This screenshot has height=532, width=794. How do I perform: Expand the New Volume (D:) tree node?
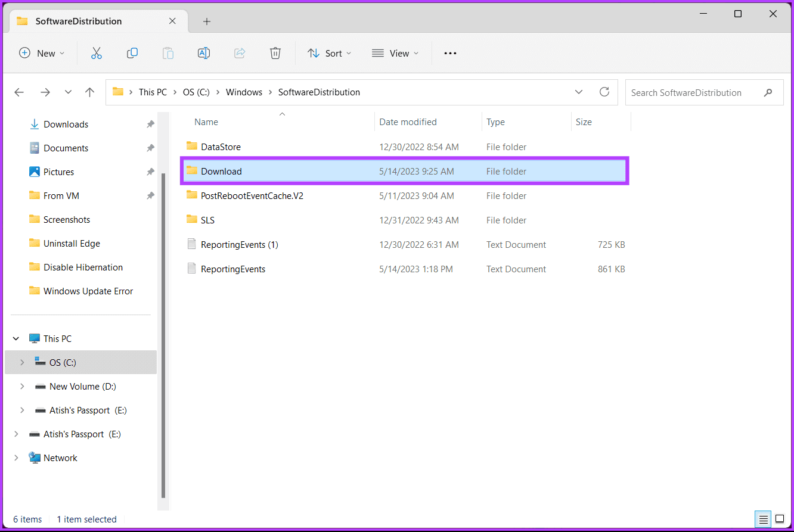point(22,386)
